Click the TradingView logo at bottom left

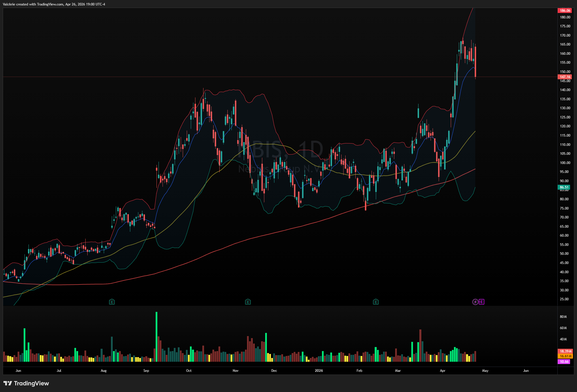(x=26, y=383)
